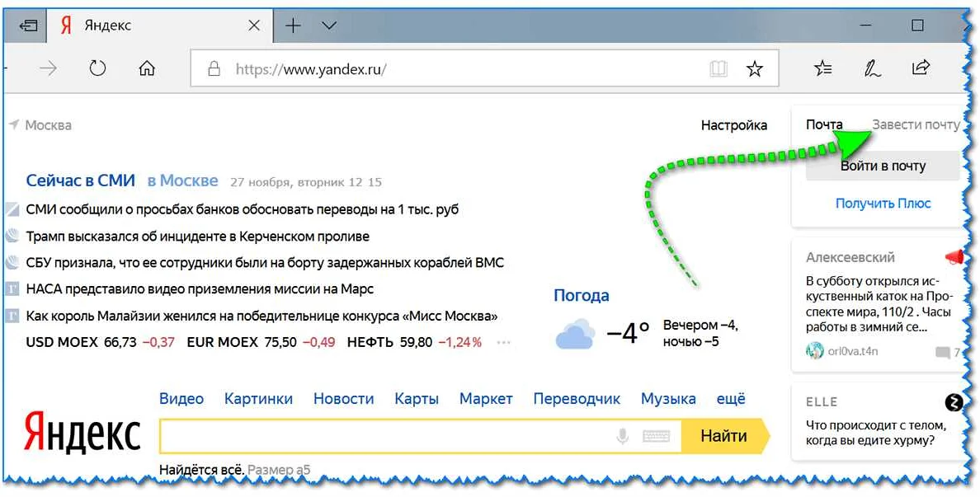Click Получить Плюс link

[883, 203]
